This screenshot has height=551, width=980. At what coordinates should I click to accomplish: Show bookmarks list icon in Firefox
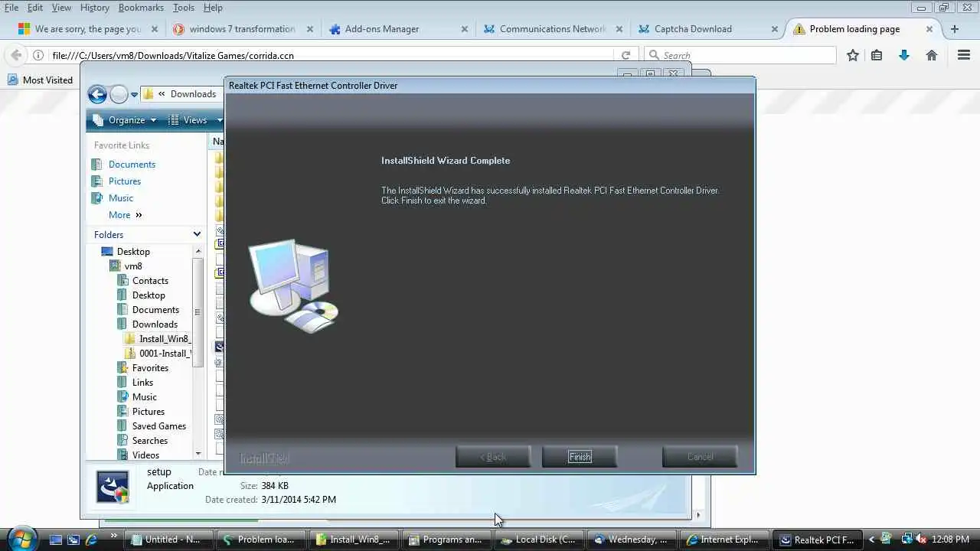tap(877, 55)
